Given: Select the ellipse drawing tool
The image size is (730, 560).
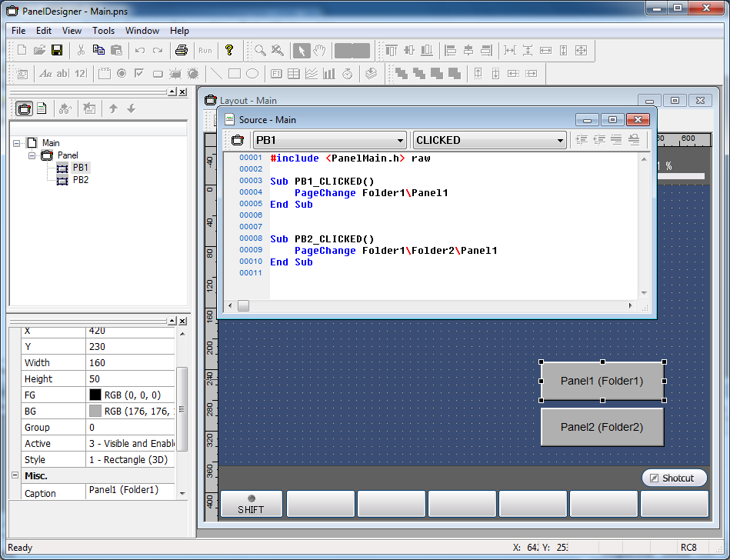Looking at the screenshot, I should (252, 74).
